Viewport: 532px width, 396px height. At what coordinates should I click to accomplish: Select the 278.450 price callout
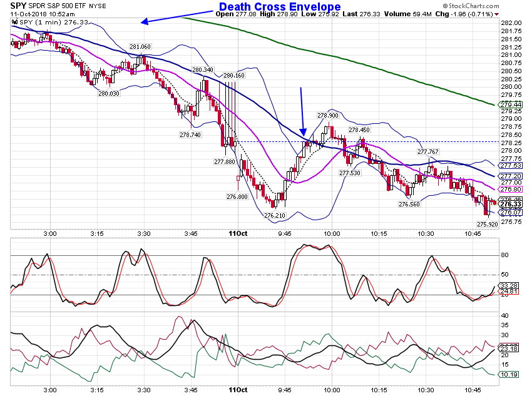(359, 130)
